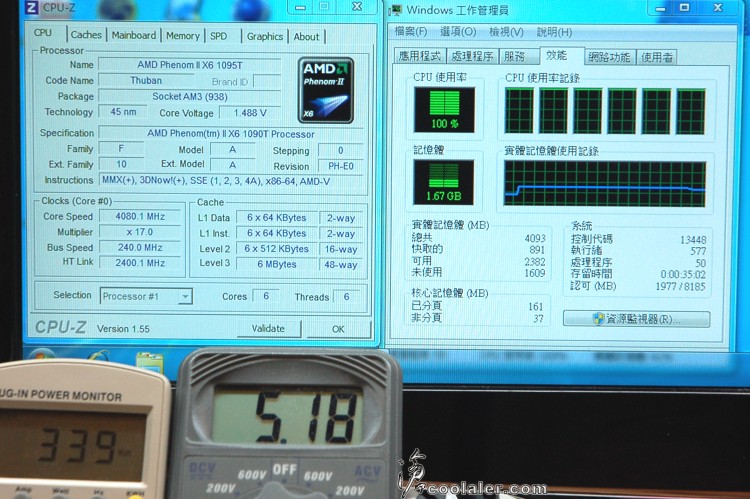Click the AMD Phenom II X6 logo
Screen dimensions: 750x499
[326, 90]
